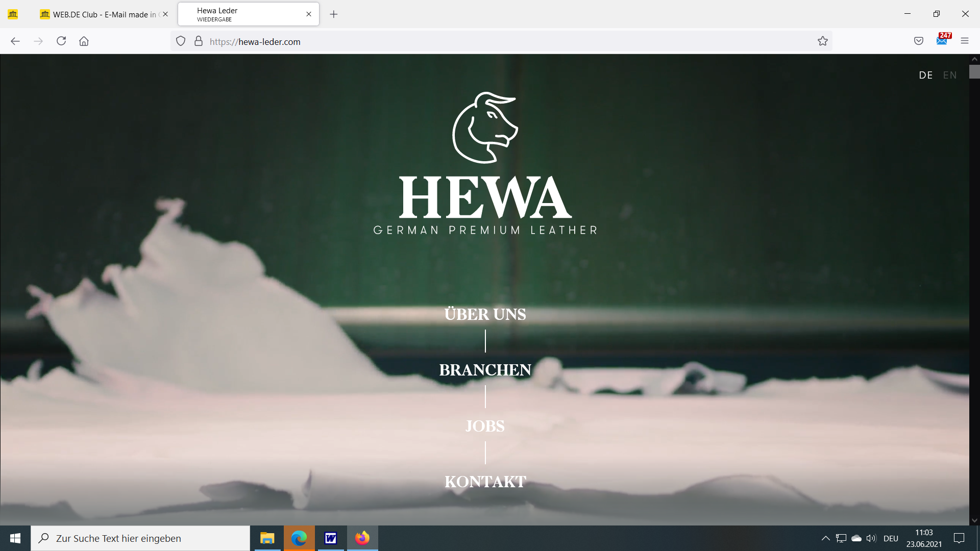
Task: Go to the browser home page icon
Action: tap(84, 41)
